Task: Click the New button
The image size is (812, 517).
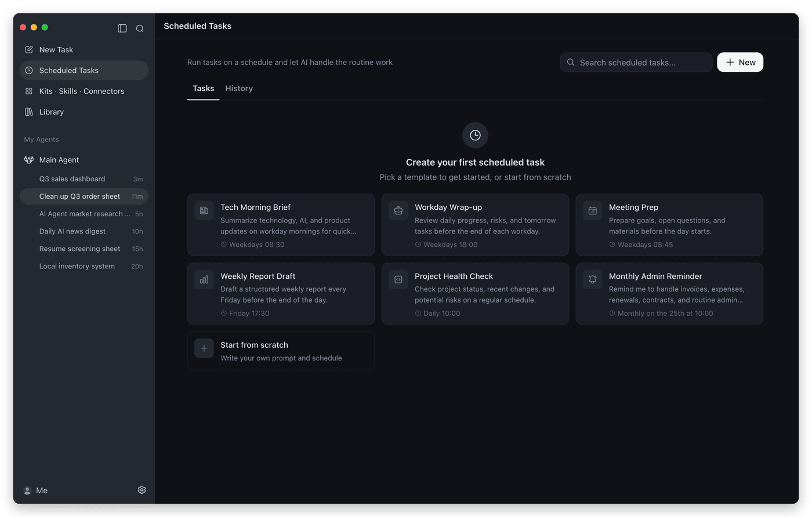Action: point(740,63)
